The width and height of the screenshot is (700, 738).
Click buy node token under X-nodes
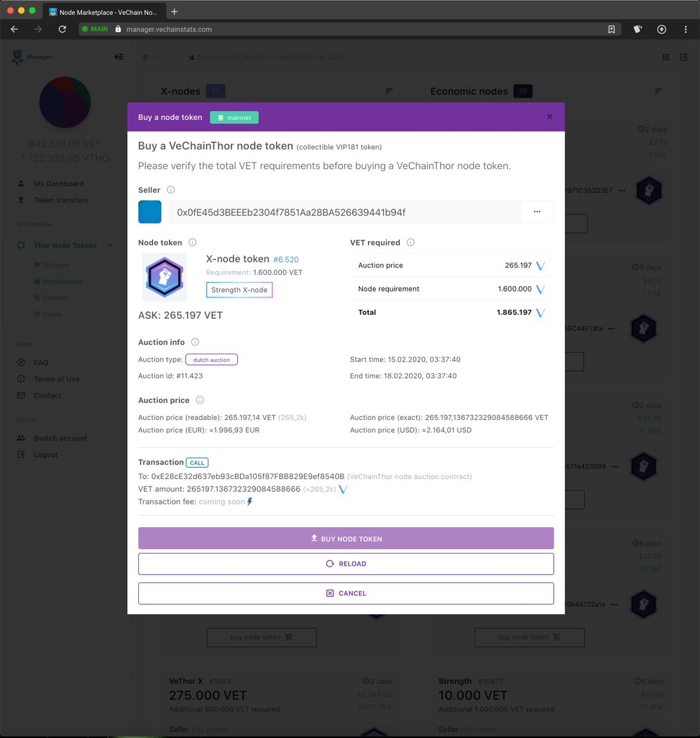coord(261,637)
